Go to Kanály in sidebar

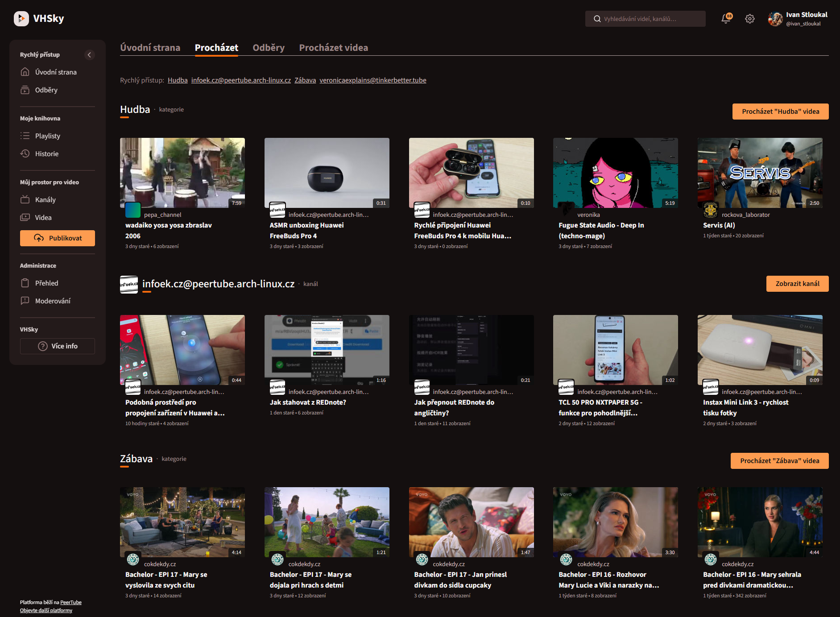45,200
